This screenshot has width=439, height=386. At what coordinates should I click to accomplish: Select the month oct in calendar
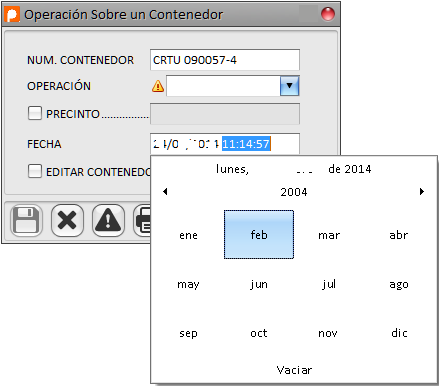pos(259,333)
